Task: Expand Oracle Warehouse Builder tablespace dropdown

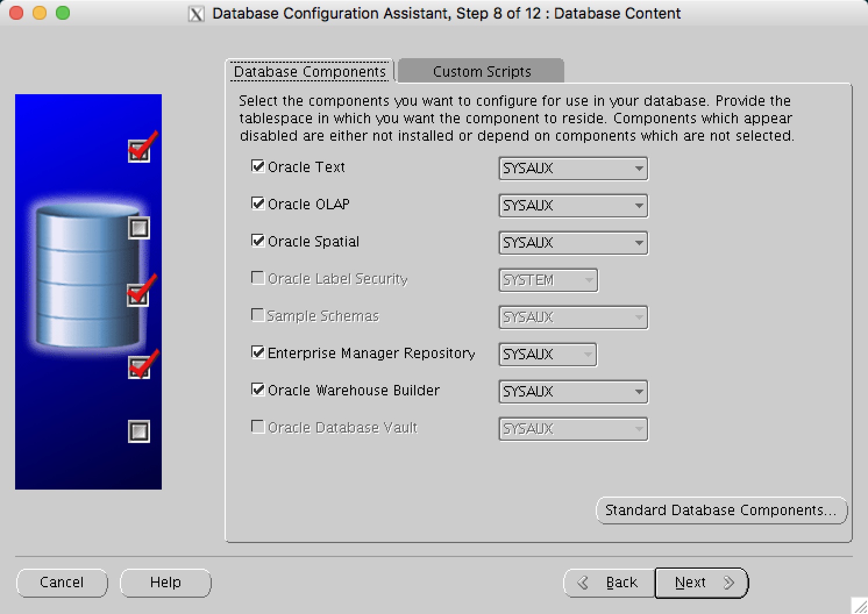Action: click(573, 391)
